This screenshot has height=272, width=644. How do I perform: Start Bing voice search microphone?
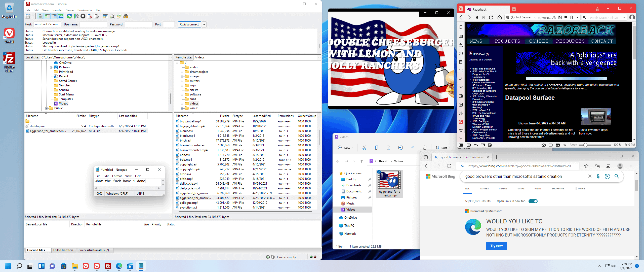(598, 176)
